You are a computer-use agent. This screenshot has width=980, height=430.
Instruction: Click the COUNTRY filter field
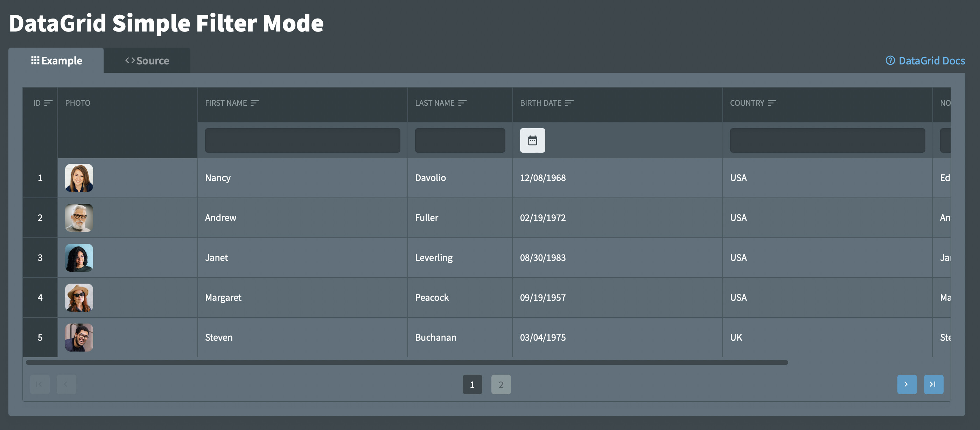pos(827,140)
